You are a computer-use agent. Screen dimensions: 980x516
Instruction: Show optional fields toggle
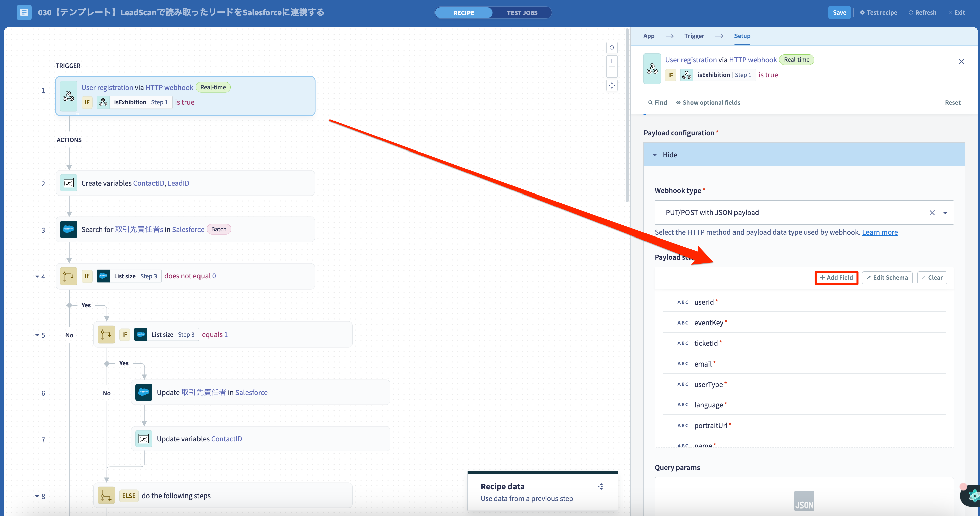(708, 103)
